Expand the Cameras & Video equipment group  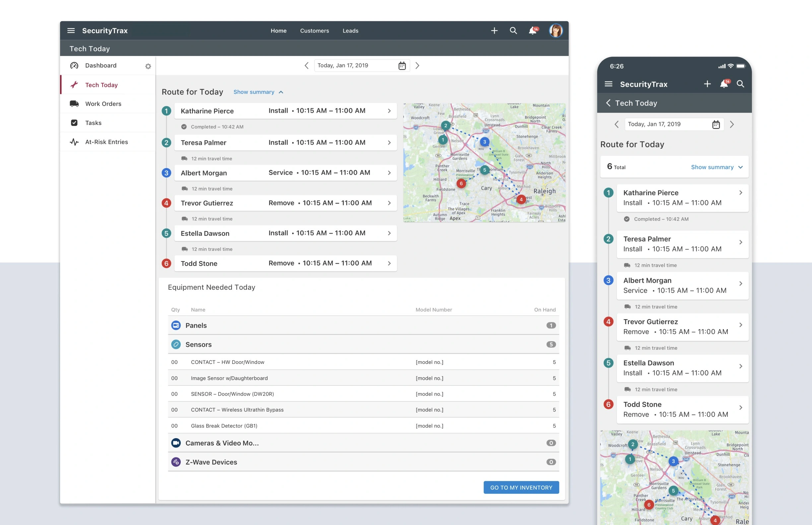pos(222,443)
